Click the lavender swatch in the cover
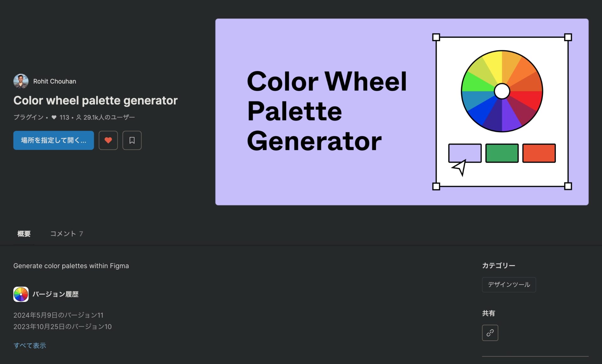 (465, 153)
